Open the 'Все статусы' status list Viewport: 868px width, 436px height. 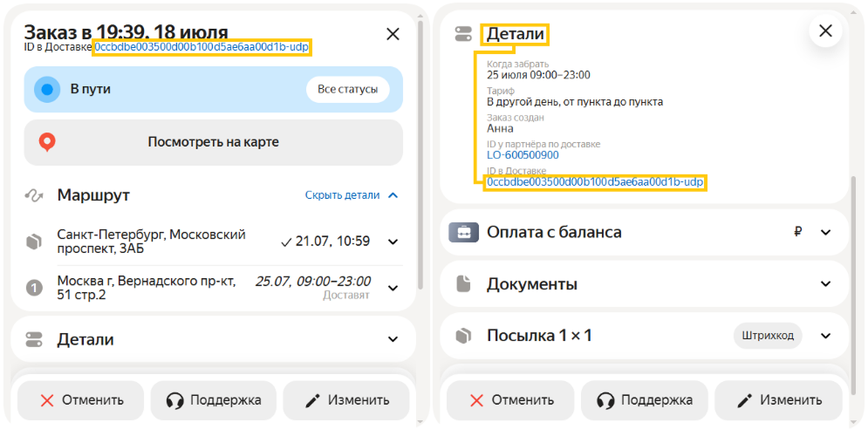pyautogui.click(x=347, y=89)
